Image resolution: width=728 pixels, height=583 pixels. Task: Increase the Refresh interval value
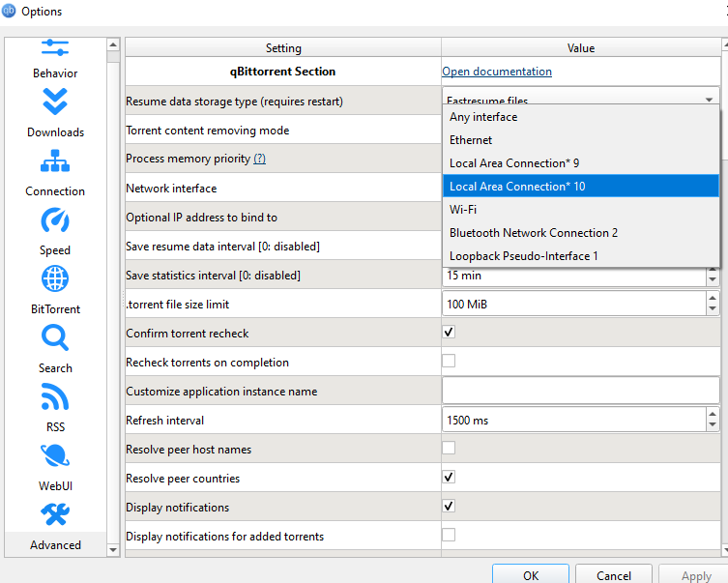pyautogui.click(x=713, y=414)
